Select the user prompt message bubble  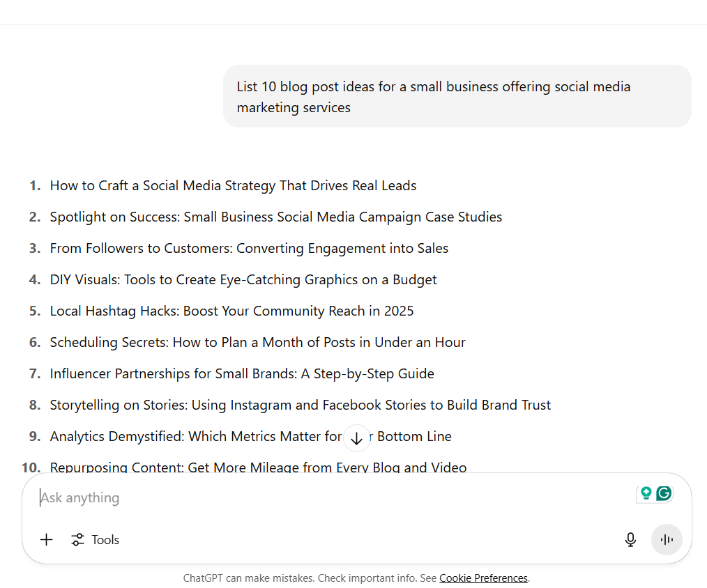point(457,96)
